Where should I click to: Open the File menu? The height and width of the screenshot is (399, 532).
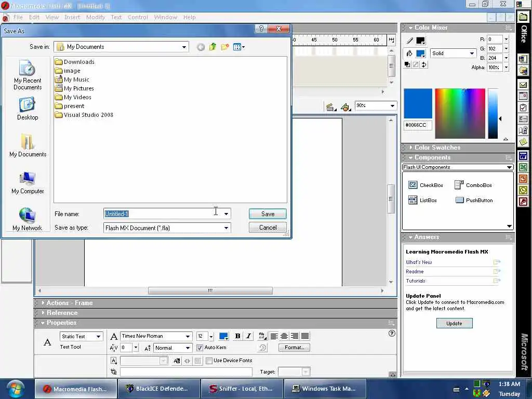18,17
